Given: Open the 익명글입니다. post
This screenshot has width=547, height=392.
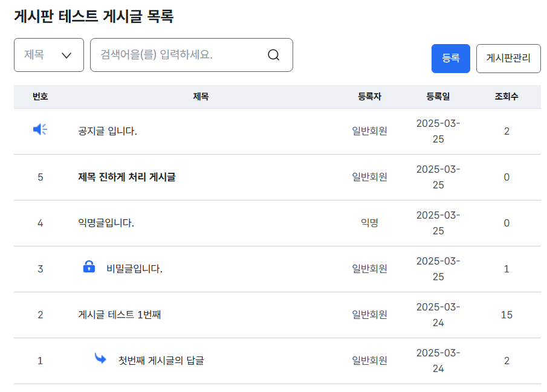Looking at the screenshot, I should [106, 223].
